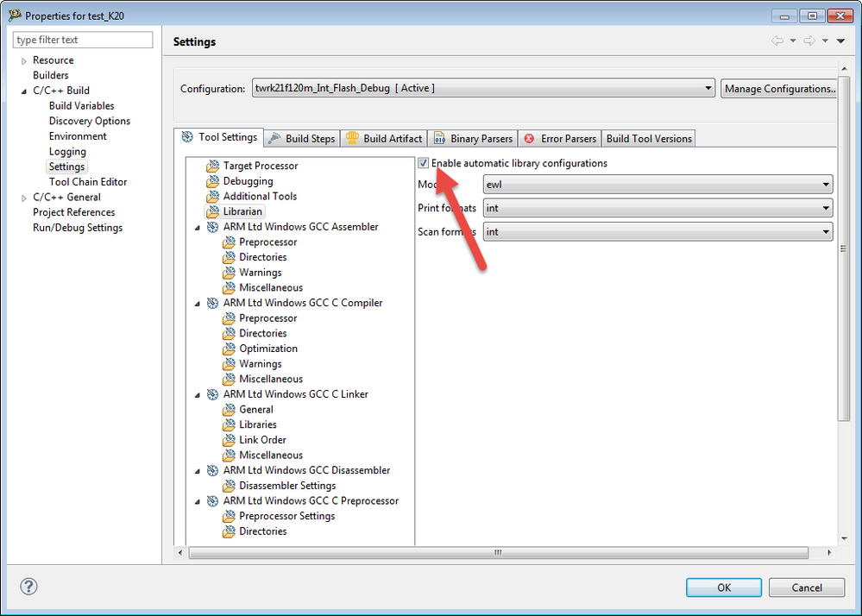The image size is (862, 616).
Task: Click the Assembler Preprocessor item icon
Action: coord(230,242)
